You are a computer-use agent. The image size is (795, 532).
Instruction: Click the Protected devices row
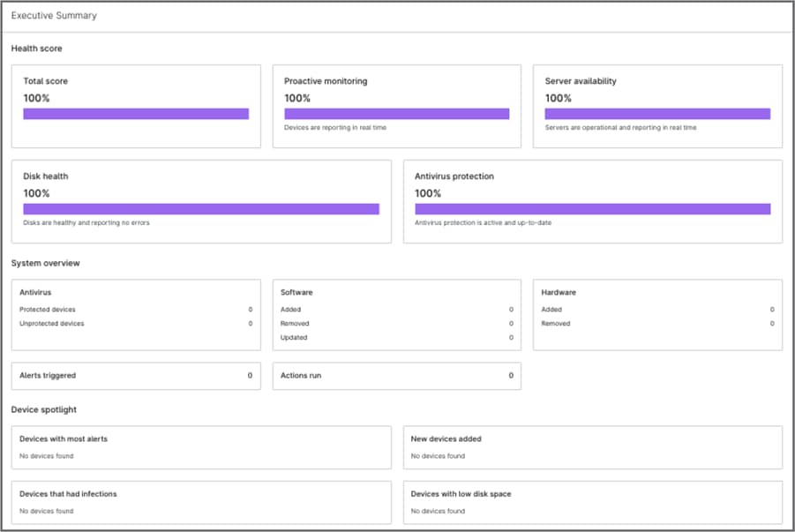pyautogui.click(x=136, y=310)
